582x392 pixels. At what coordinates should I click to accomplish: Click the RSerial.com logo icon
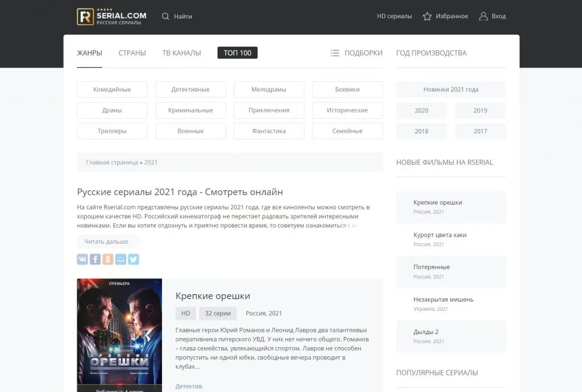85,16
